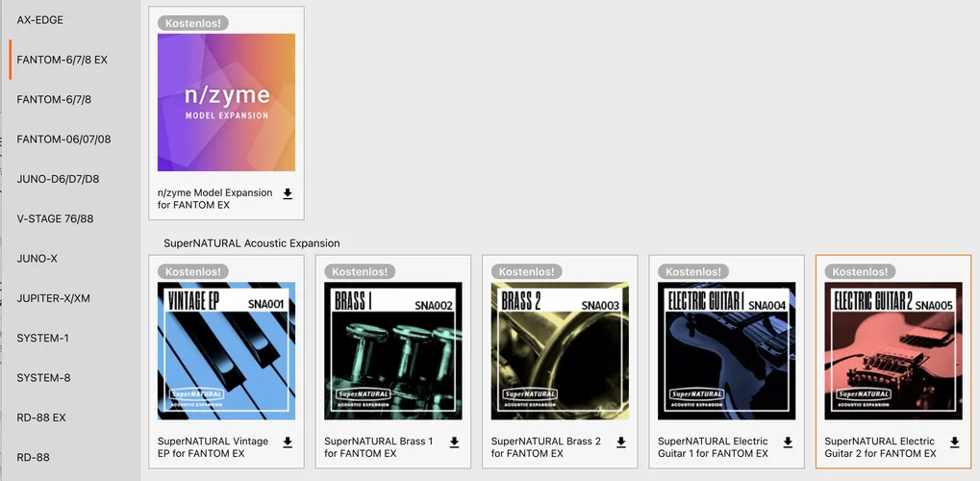Open the Brass 2 SNA003 cover art

(x=560, y=351)
